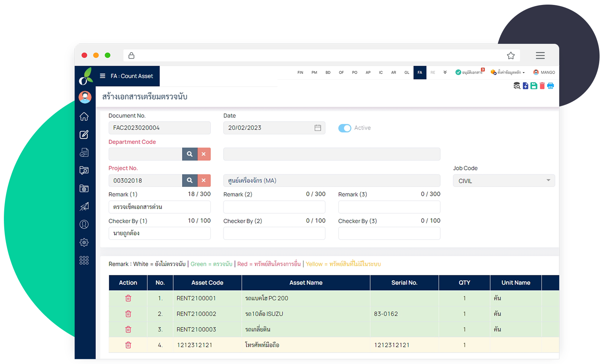
Task: Click the database search icon
Action: tap(517, 86)
